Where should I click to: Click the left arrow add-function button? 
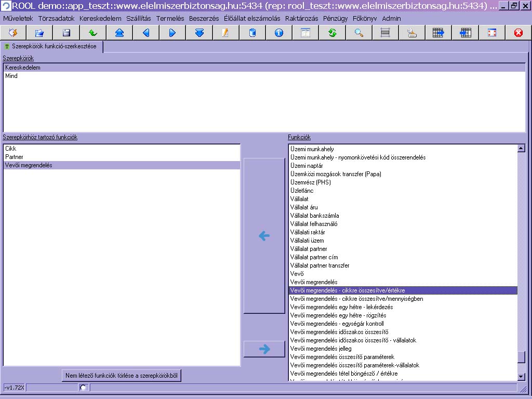click(264, 236)
